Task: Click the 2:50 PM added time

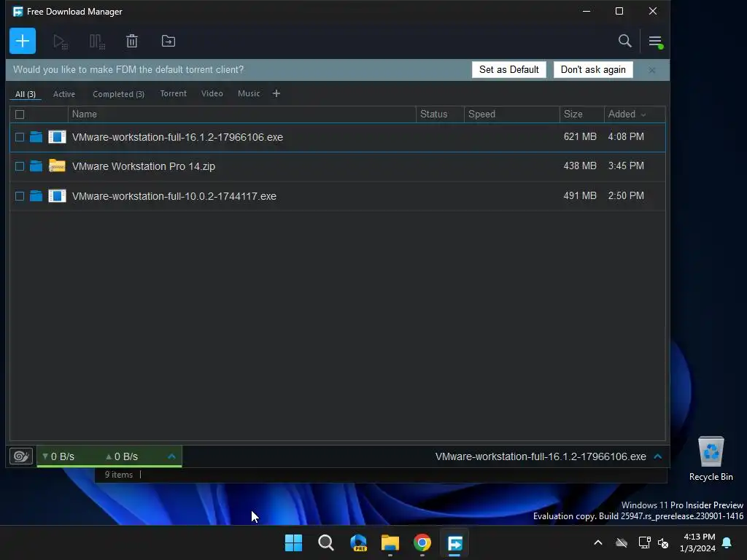Action: tap(626, 195)
